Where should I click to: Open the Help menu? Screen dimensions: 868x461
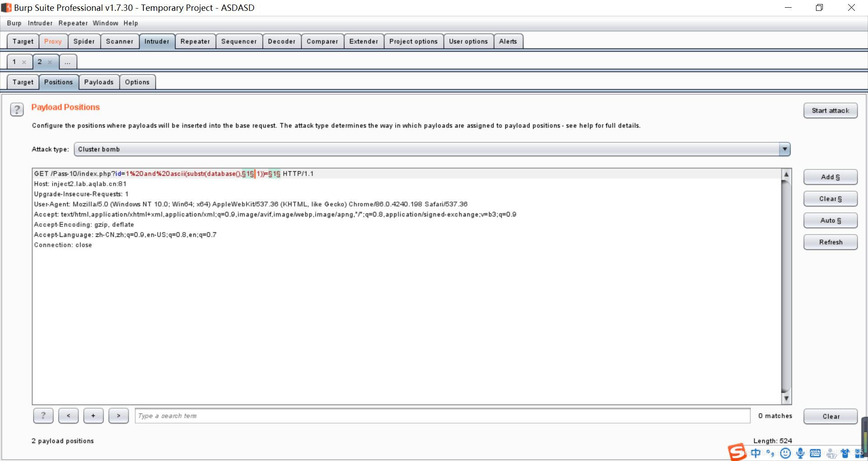131,23
